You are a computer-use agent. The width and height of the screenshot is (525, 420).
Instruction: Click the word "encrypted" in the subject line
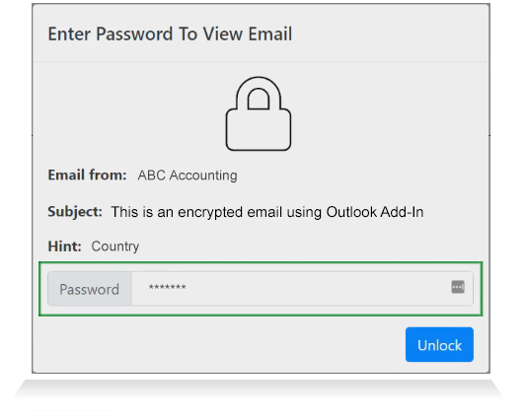tap(210, 212)
